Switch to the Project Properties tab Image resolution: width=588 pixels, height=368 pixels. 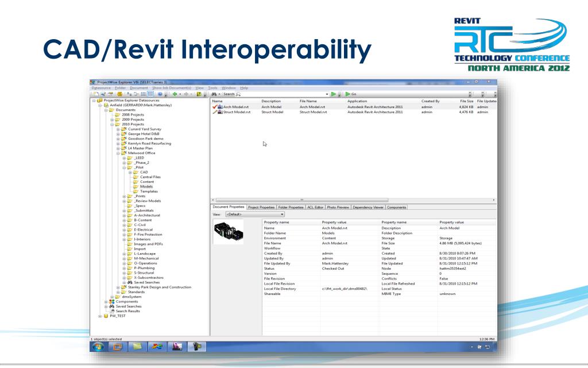tap(261, 207)
